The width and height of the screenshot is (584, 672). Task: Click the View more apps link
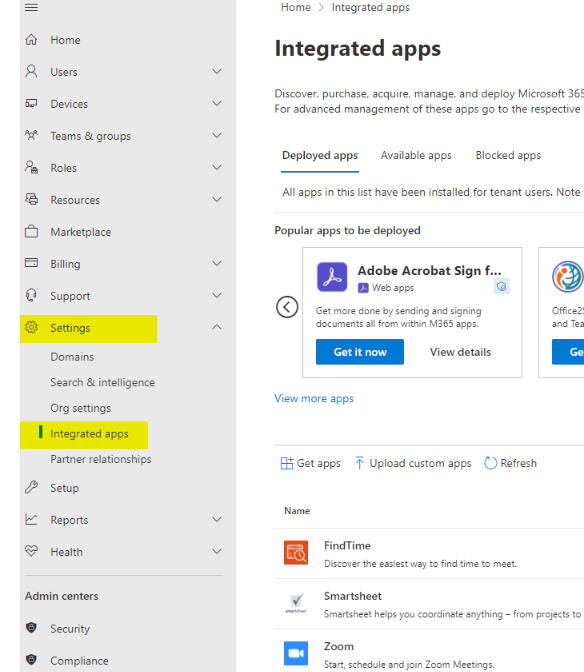click(314, 398)
